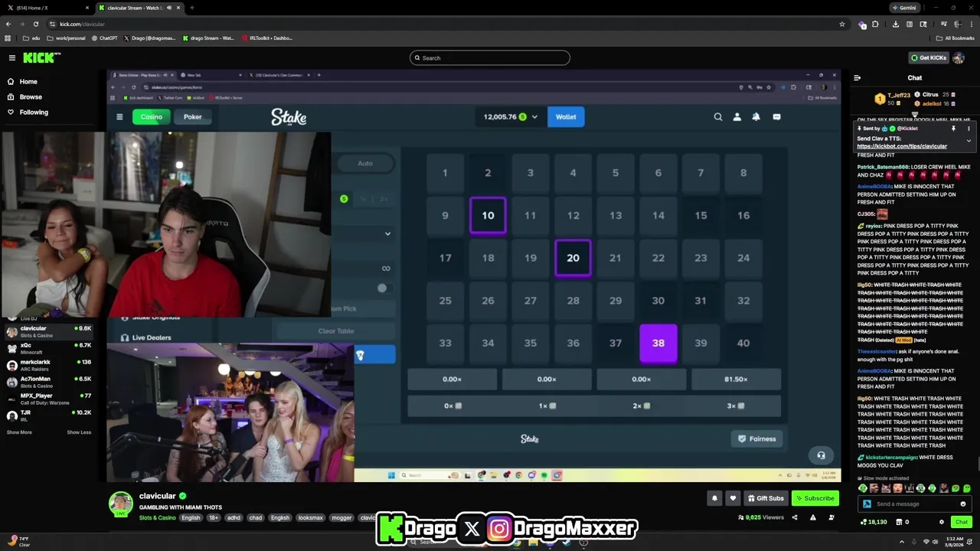Unpin the pinned chat message
Image resolution: width=980 pixels, height=551 pixels.
(x=953, y=129)
